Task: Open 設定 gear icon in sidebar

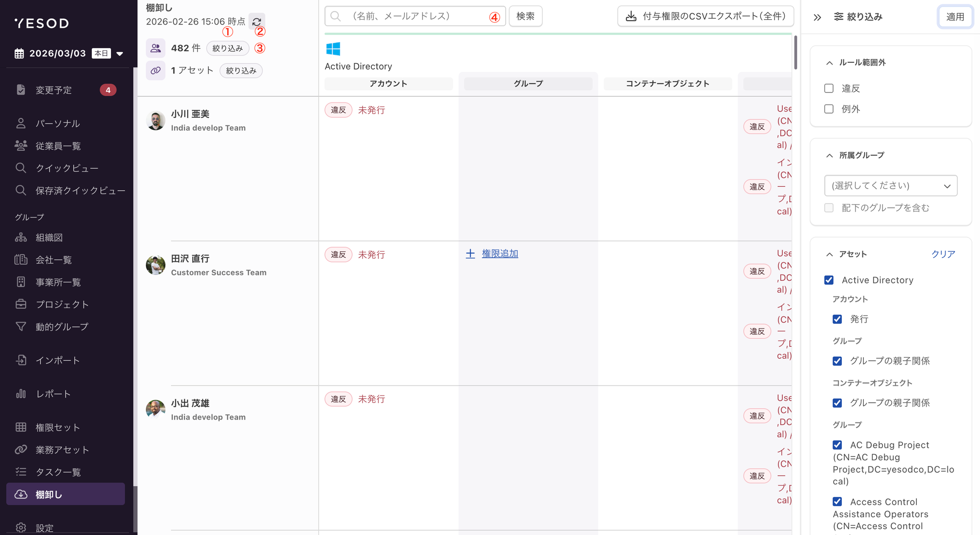Action: tap(21, 527)
